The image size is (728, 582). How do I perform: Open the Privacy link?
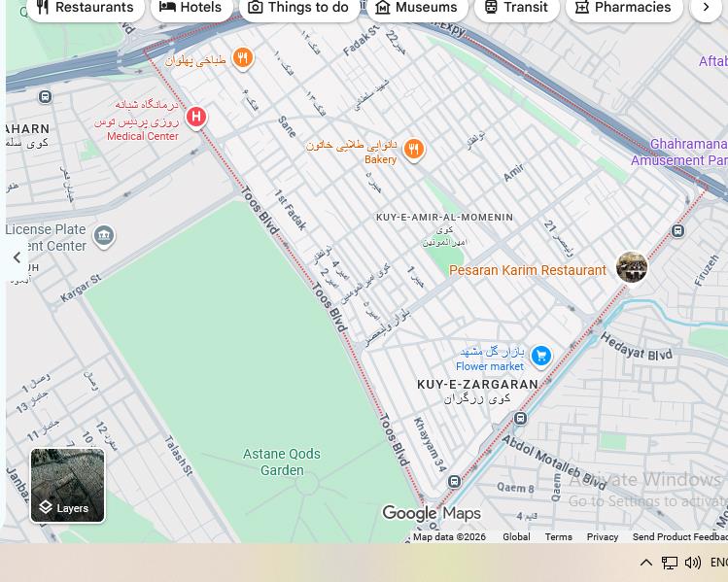click(x=603, y=537)
